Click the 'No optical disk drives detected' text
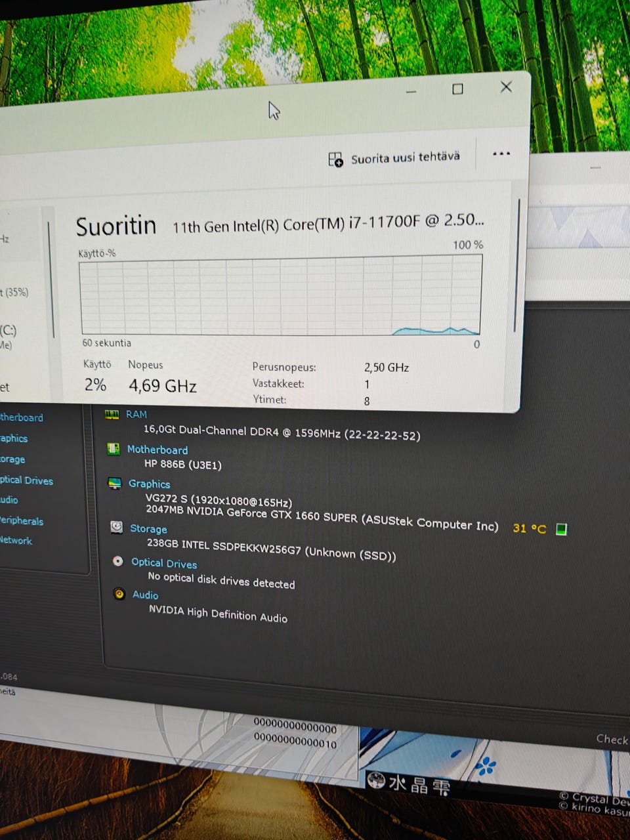The width and height of the screenshot is (630, 840). 221,580
